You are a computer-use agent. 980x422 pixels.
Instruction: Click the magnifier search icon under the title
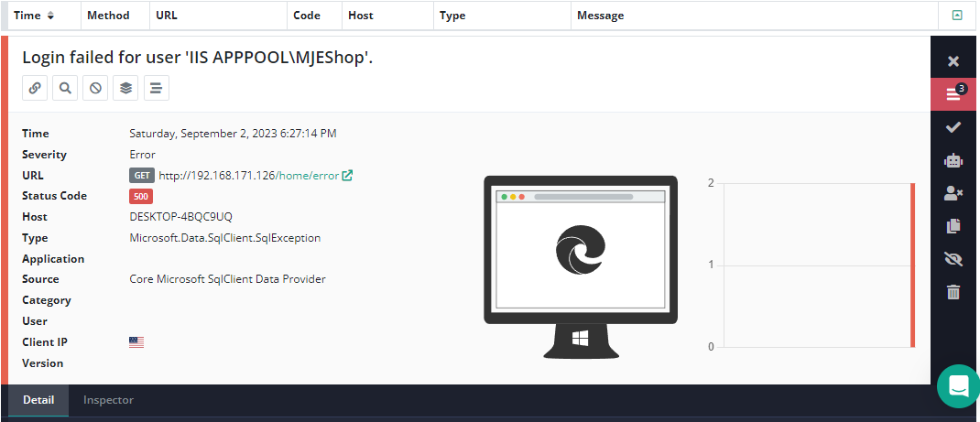[x=65, y=88]
